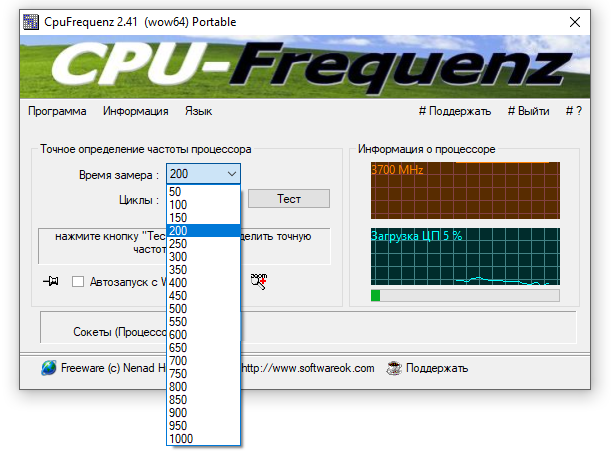
Task: Open the # ? help menu
Action: point(574,111)
